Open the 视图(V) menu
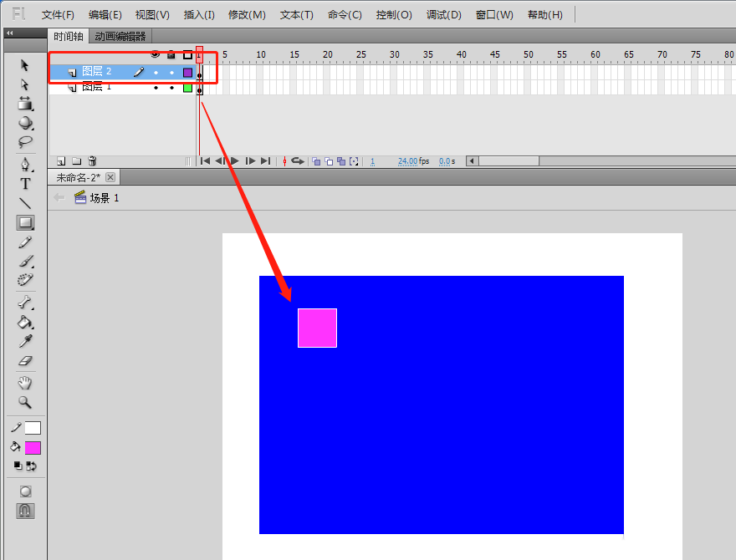The width and height of the screenshot is (736, 560). [x=152, y=15]
